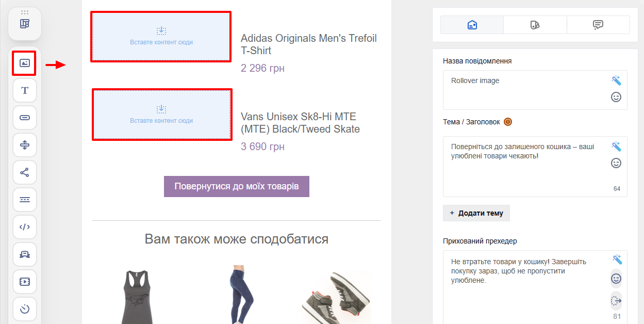Open emoji picker in preheader field
This screenshot has width=644, height=324.
[616, 279]
